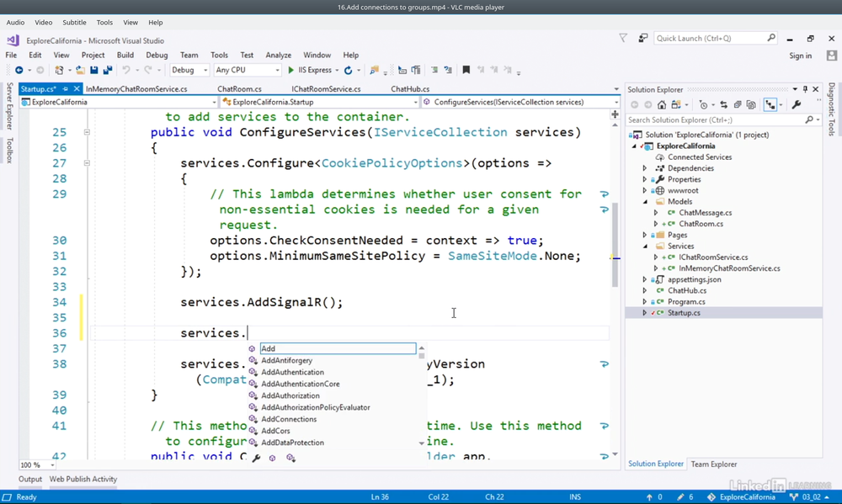Click the bookmark icon in the toolbar
This screenshot has width=842, height=504.
click(x=466, y=71)
